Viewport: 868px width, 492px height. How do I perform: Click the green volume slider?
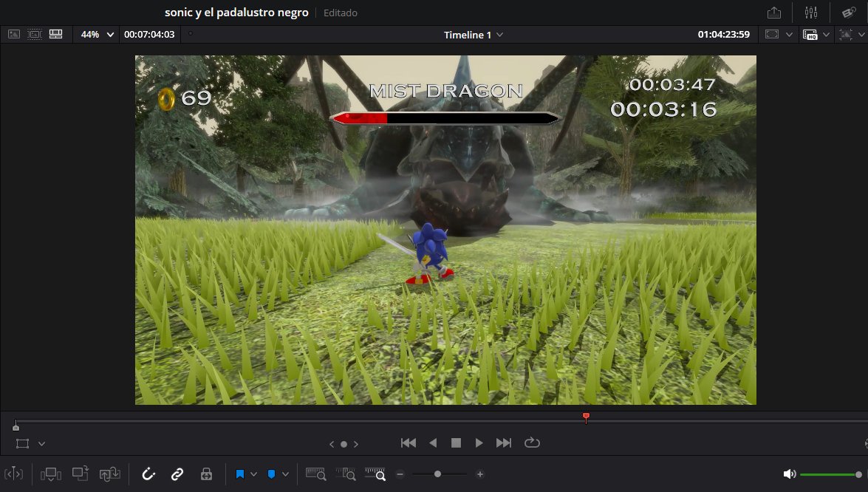click(831, 474)
